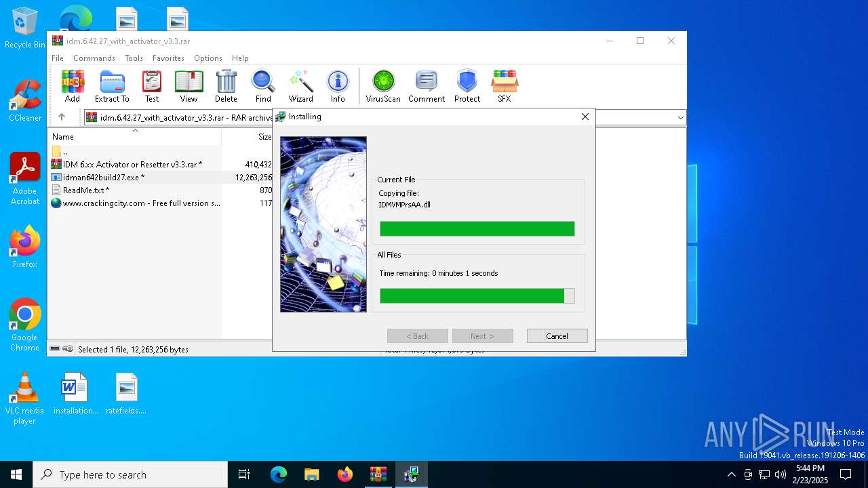Show hidden system tray icons

(x=731, y=474)
